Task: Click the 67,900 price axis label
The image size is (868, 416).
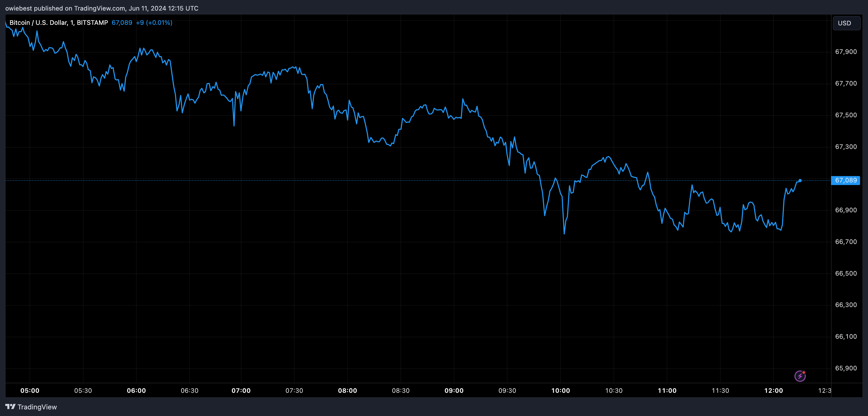Action: click(x=846, y=51)
